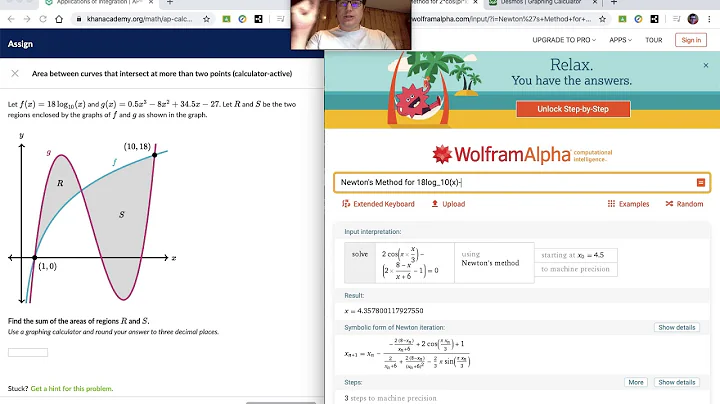This screenshot has height=404, width=720.
Task: Click green extension icon in right browser
Action: (x=622, y=19)
